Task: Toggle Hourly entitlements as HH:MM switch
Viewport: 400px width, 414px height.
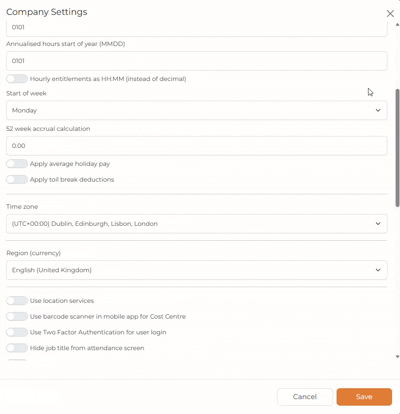Action: tap(17, 79)
